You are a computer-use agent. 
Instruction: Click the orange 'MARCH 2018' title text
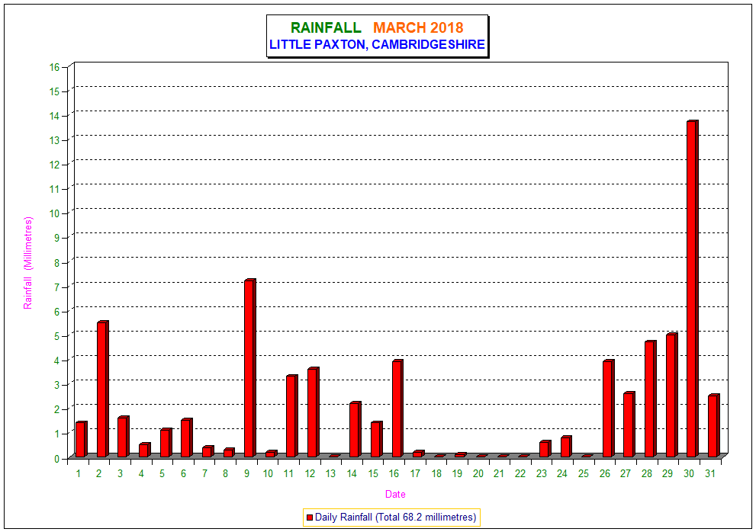[418, 27]
